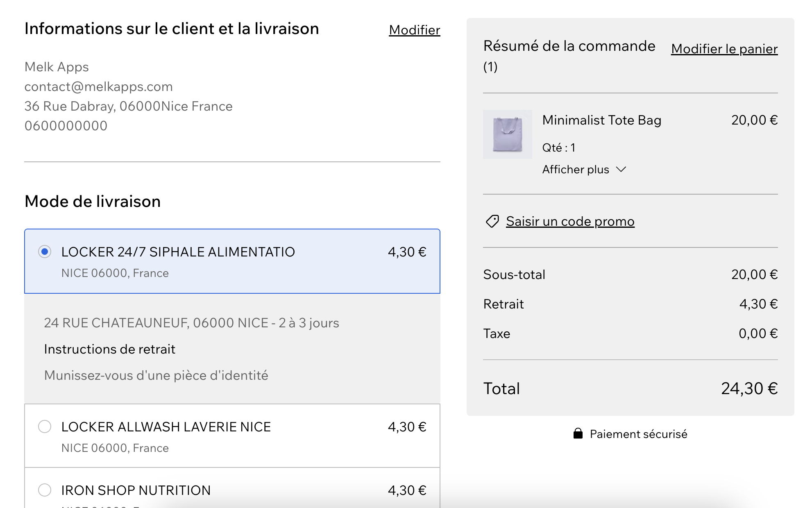The image size is (812, 508).
Task: Expand the Afficher plus chevron
Action: point(621,169)
